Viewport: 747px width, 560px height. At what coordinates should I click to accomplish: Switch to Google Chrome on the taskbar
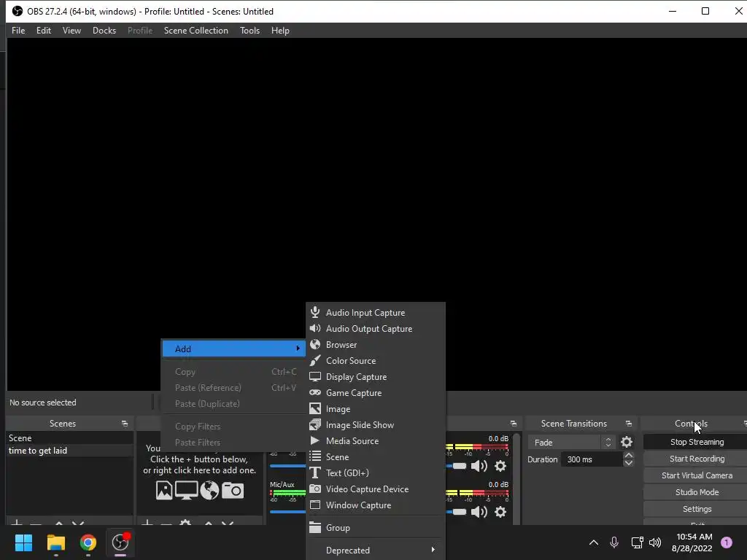coord(88,542)
